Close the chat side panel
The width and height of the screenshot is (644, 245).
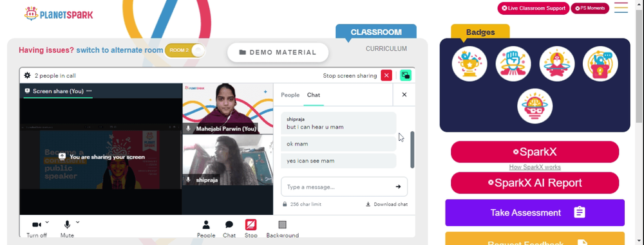coord(404,95)
